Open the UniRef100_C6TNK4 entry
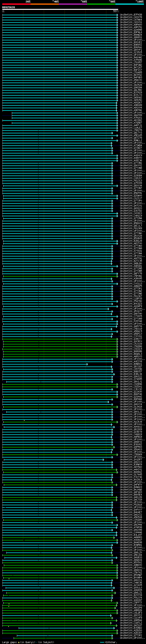 pyautogui.click(x=131, y=20)
